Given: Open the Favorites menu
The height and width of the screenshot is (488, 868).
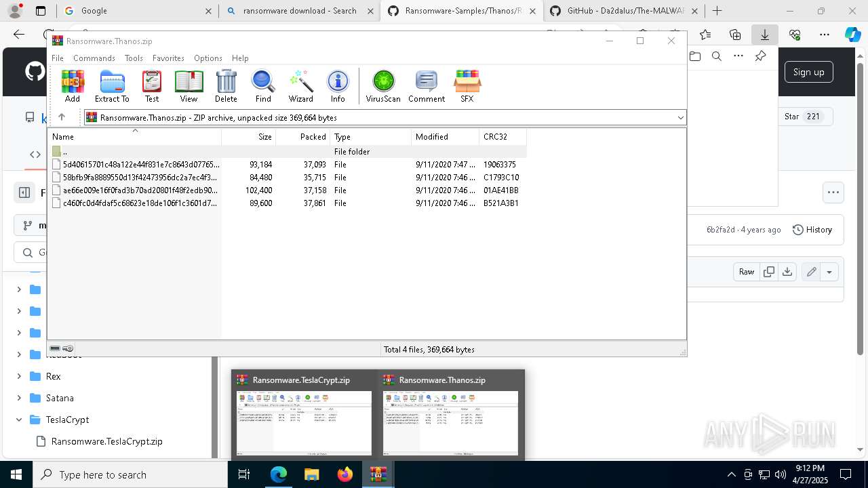Looking at the screenshot, I should click(168, 58).
